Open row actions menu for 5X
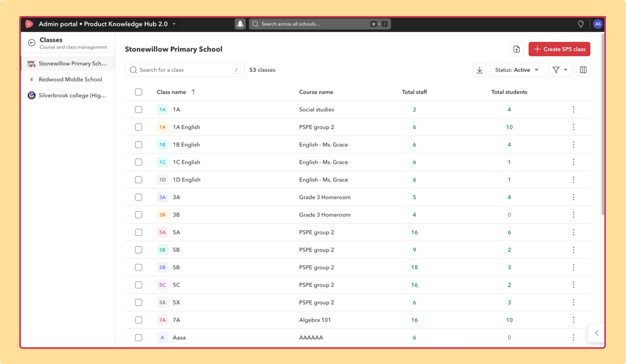The width and height of the screenshot is (626, 364). [574, 302]
